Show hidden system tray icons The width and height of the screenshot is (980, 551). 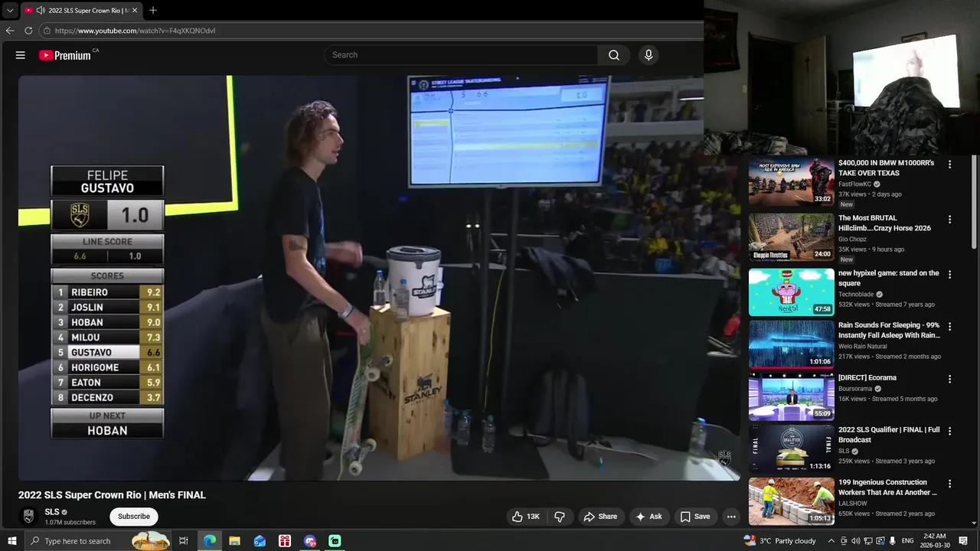(831, 541)
